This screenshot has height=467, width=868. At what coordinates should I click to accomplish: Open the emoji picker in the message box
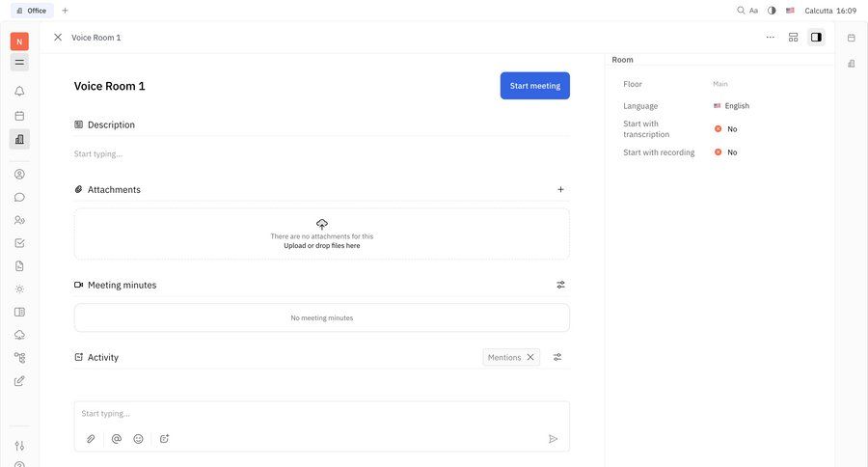pyautogui.click(x=138, y=439)
